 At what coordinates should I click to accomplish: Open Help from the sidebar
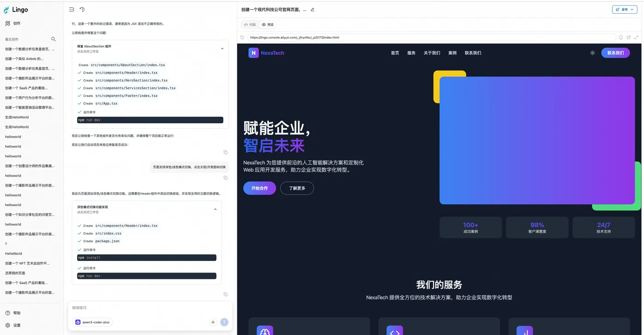point(13,313)
